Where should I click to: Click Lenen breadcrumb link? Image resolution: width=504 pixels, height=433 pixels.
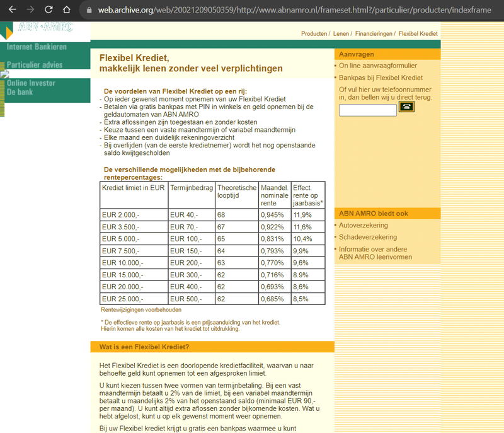(341, 34)
